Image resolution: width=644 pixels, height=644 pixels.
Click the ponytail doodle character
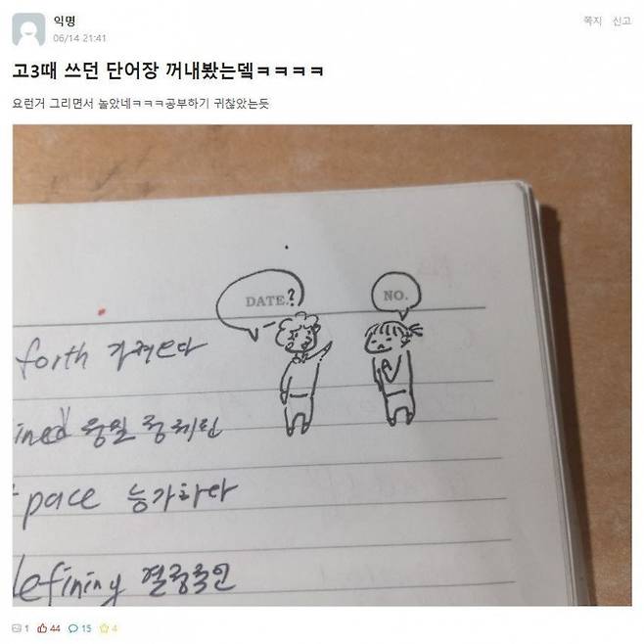tap(393, 373)
